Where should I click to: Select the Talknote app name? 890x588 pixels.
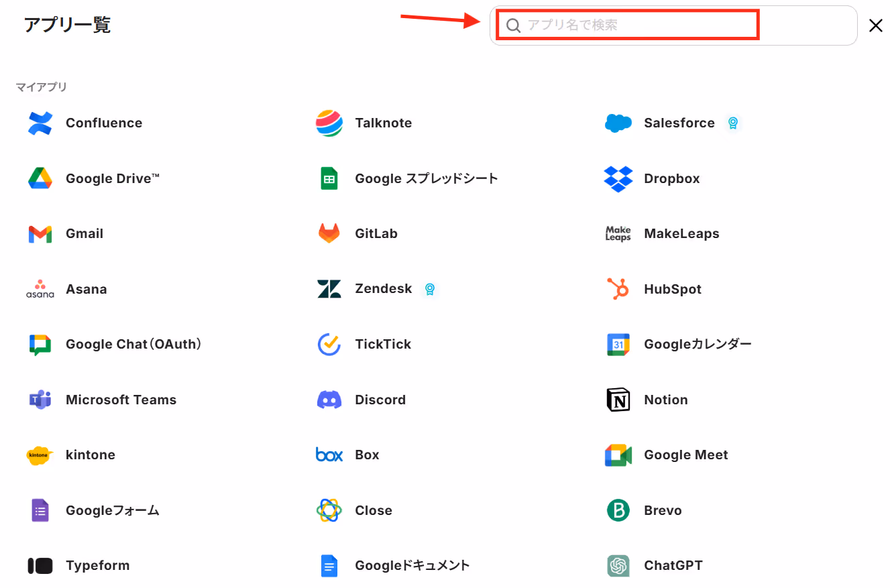(384, 123)
